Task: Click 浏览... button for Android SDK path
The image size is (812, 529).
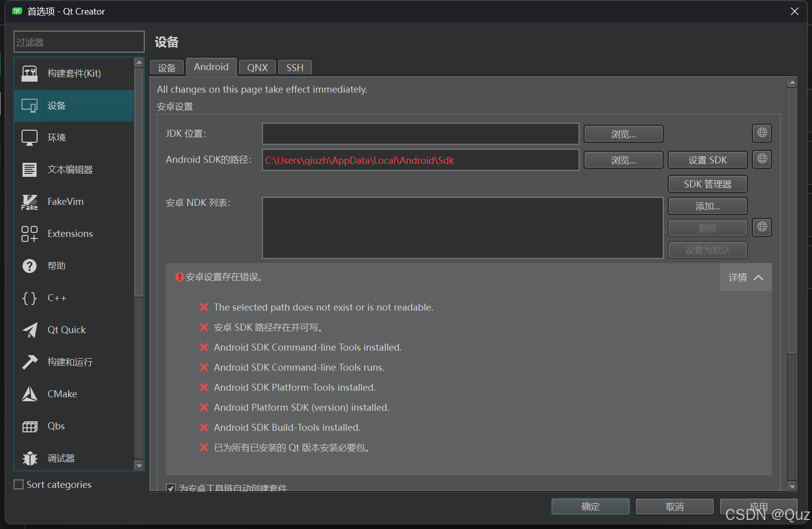Action: pyautogui.click(x=624, y=160)
